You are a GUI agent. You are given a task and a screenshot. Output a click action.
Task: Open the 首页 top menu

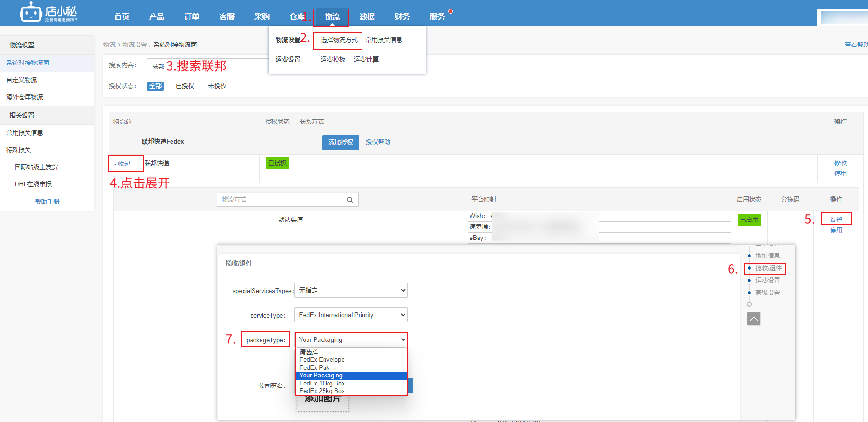coord(122,17)
